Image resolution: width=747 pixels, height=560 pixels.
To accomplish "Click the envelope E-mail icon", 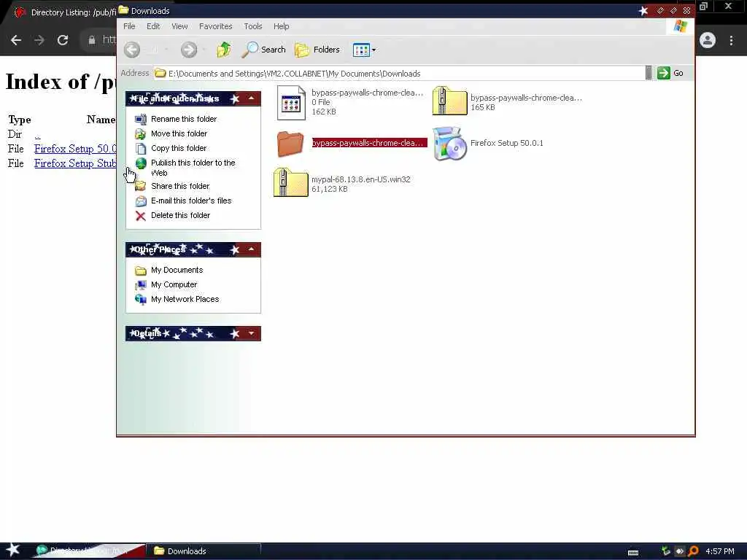I will pyautogui.click(x=141, y=201).
